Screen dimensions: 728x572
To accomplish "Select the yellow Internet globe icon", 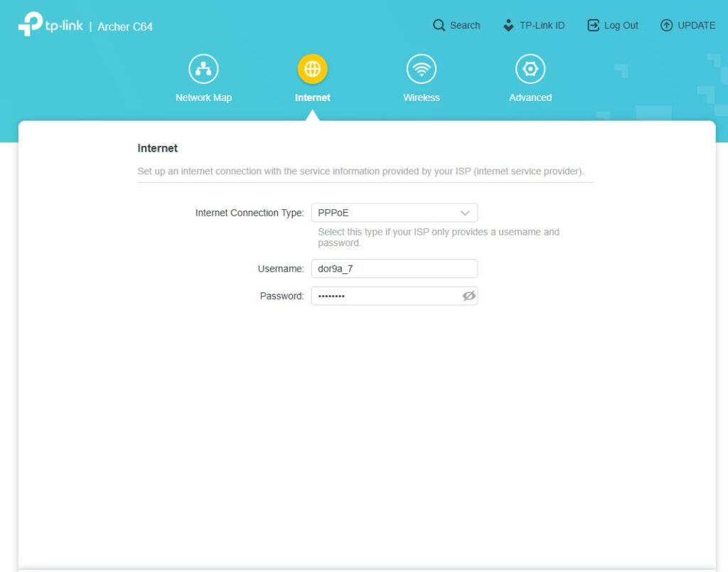I will pos(312,69).
